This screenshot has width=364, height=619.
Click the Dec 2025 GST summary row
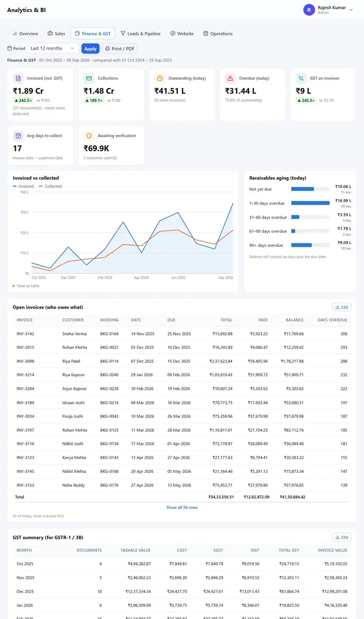pyautogui.click(x=182, y=591)
